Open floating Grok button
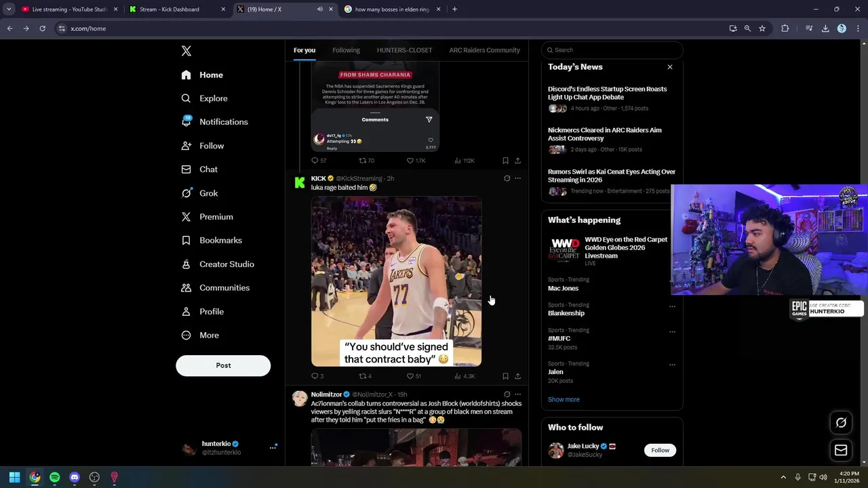 (841, 422)
